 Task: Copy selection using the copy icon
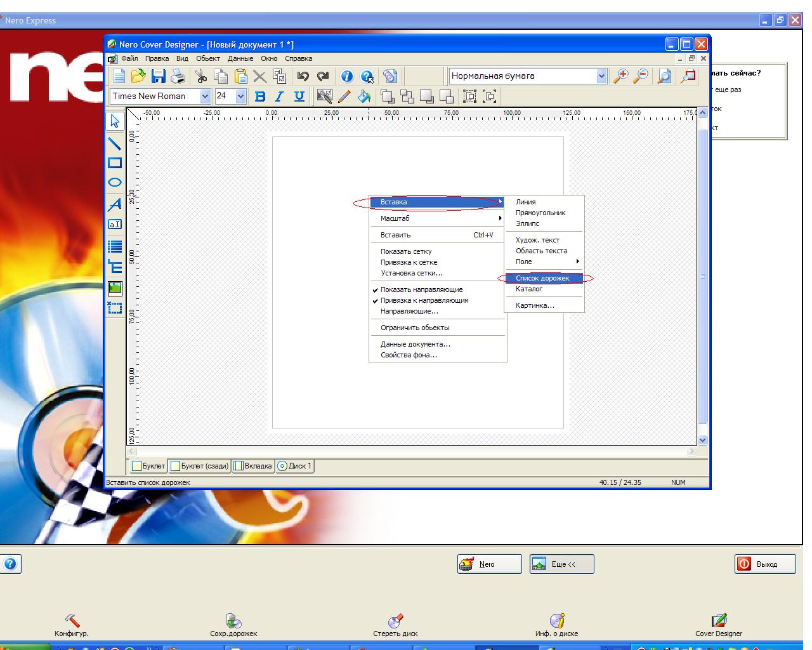click(x=221, y=76)
